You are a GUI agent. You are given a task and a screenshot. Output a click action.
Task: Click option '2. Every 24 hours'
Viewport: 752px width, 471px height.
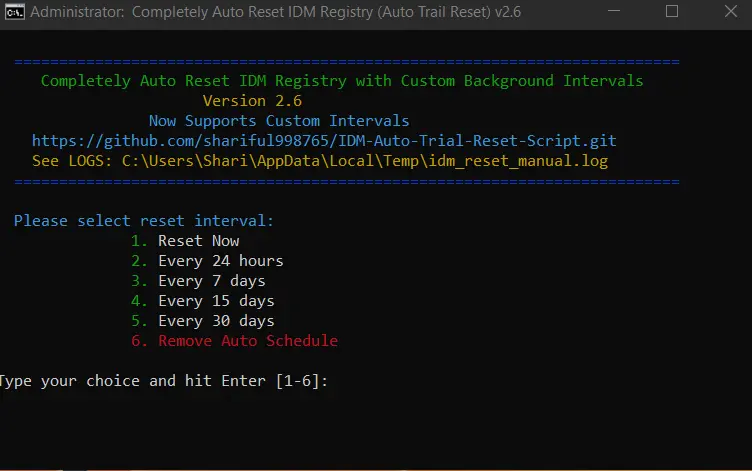click(x=207, y=261)
